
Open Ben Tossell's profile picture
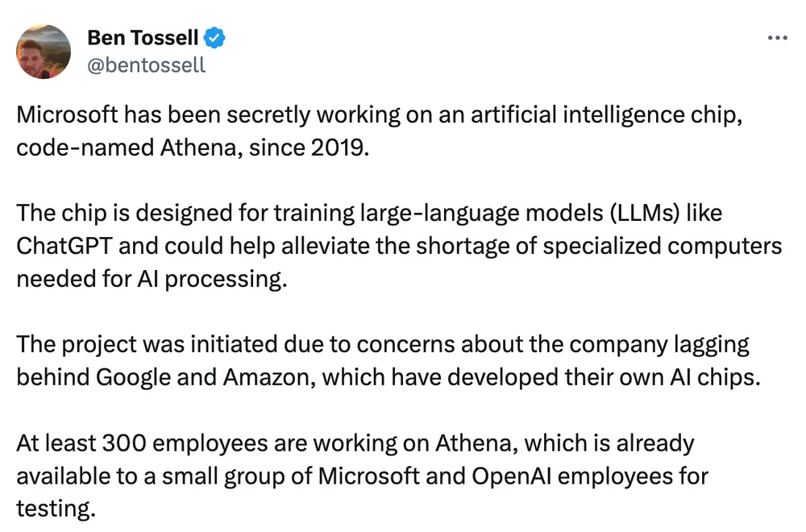tap(44, 51)
